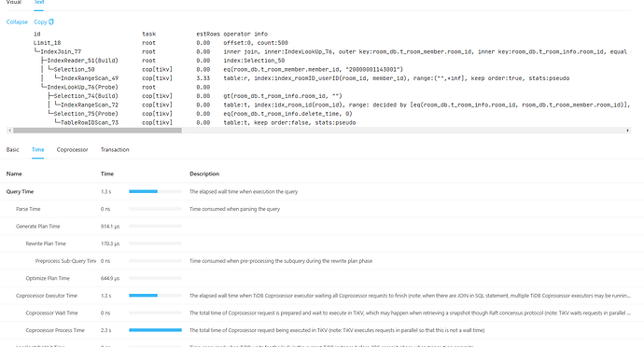This screenshot has width=644, height=347.
Task: Switch to the Visual plan tab
Action: [x=14, y=2]
